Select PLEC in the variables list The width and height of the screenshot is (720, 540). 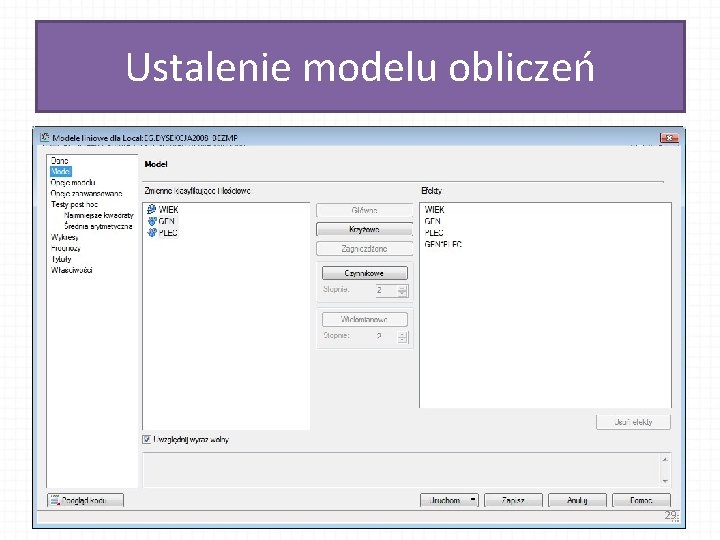168,232
